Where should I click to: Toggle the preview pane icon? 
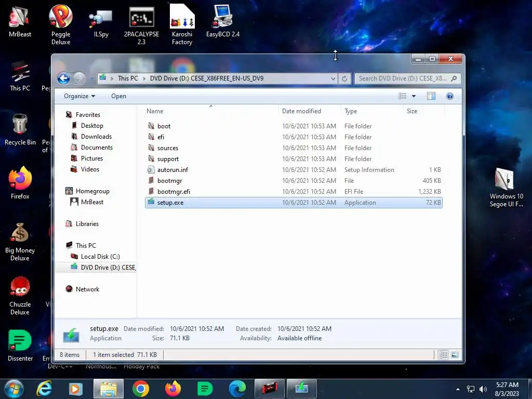[x=431, y=96]
